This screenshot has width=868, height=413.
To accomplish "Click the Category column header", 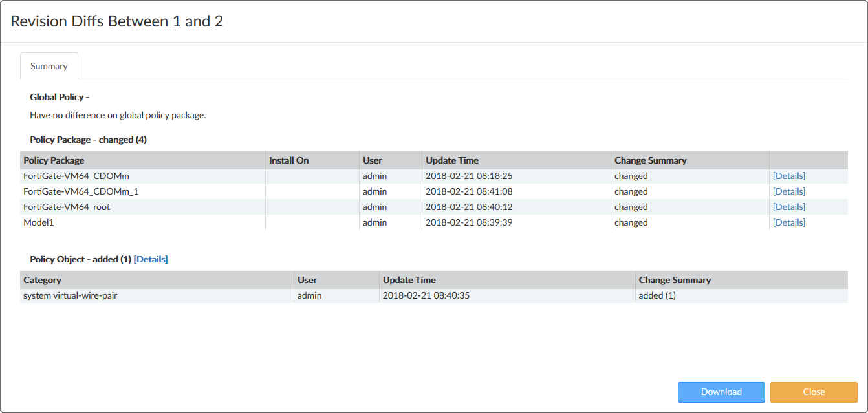I will 42,280.
